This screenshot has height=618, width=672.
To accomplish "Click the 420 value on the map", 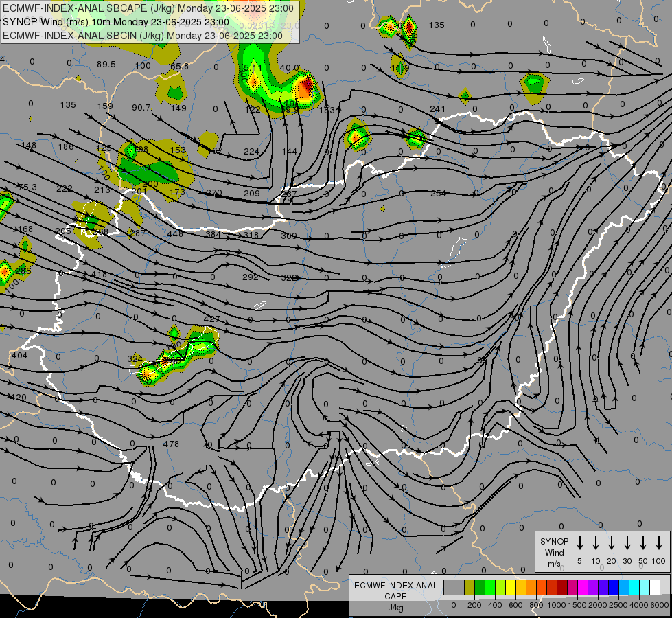I will pos(19,397).
